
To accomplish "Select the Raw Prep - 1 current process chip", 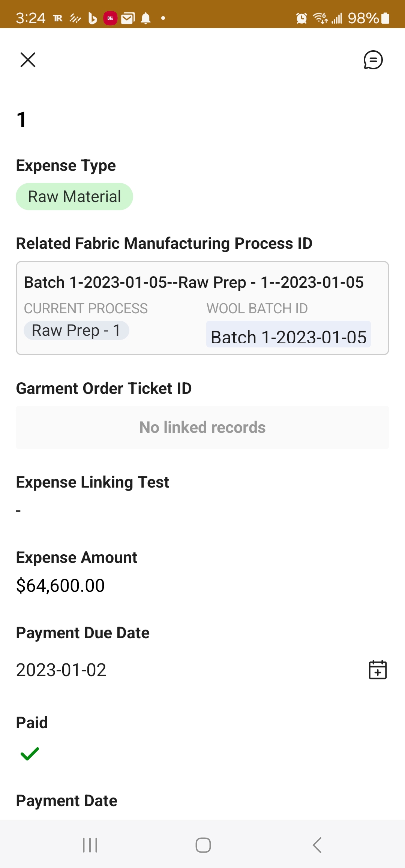I will pyautogui.click(x=76, y=331).
